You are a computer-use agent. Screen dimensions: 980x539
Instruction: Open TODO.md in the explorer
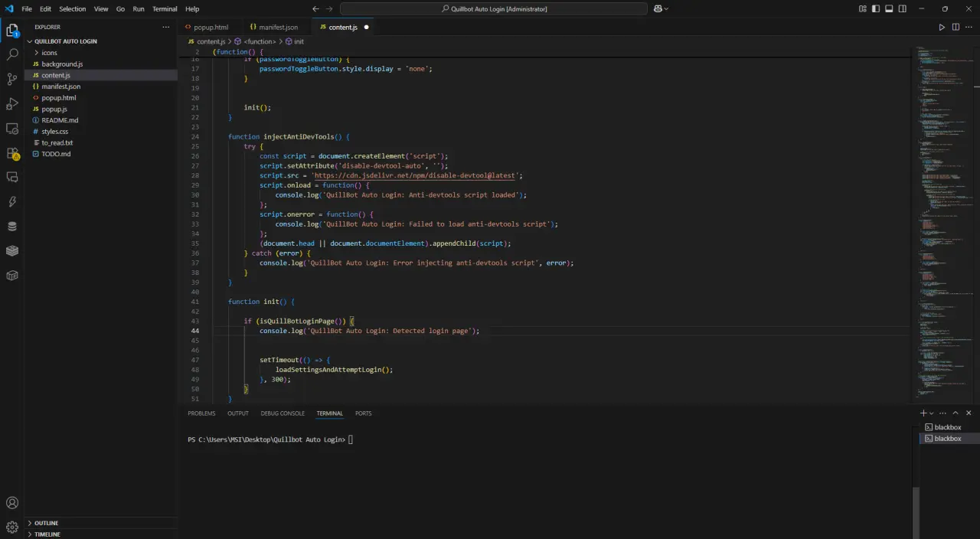coord(101,154)
